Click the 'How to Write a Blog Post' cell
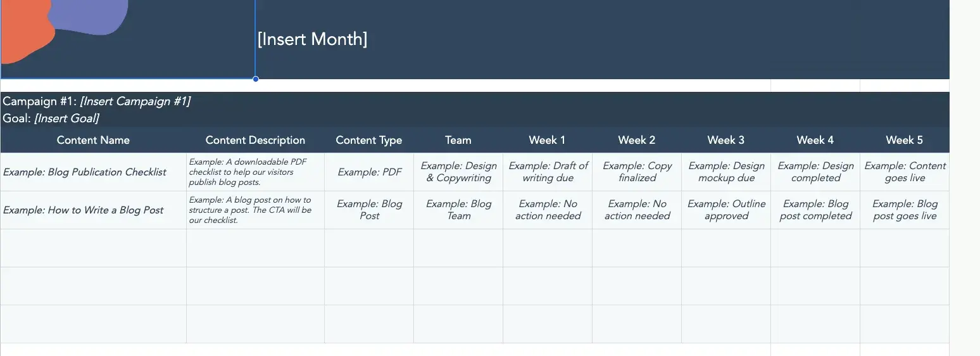 point(84,210)
